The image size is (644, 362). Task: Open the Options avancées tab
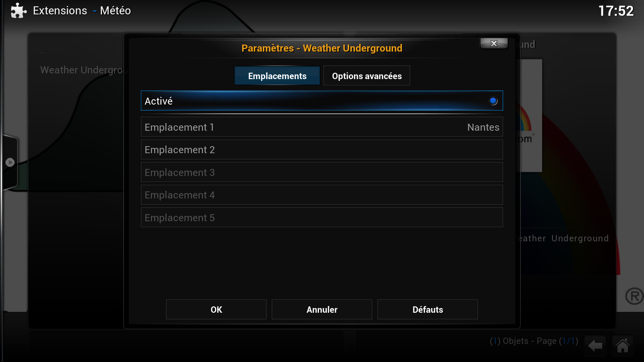[367, 76]
